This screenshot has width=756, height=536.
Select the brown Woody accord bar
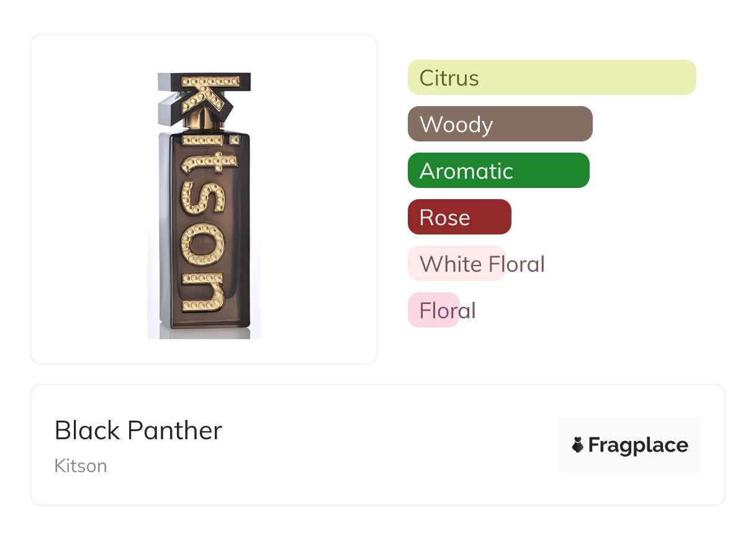[x=500, y=124]
